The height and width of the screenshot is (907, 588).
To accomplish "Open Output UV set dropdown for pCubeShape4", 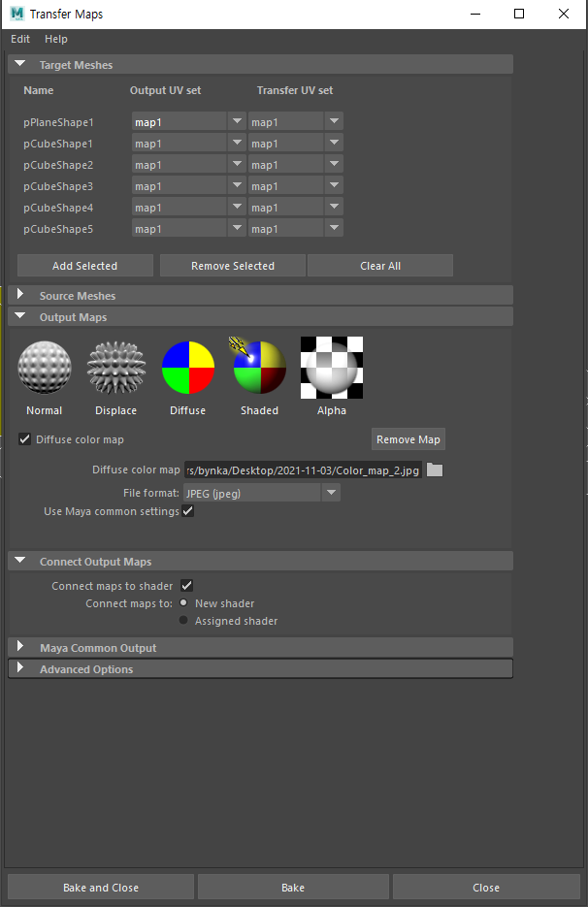I will 237,207.
